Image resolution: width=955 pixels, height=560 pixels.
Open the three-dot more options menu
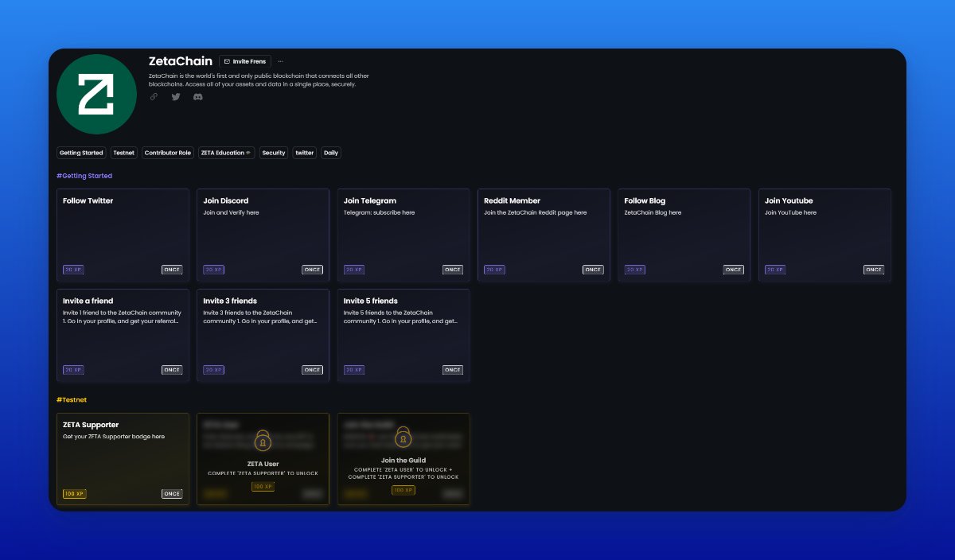(x=280, y=61)
